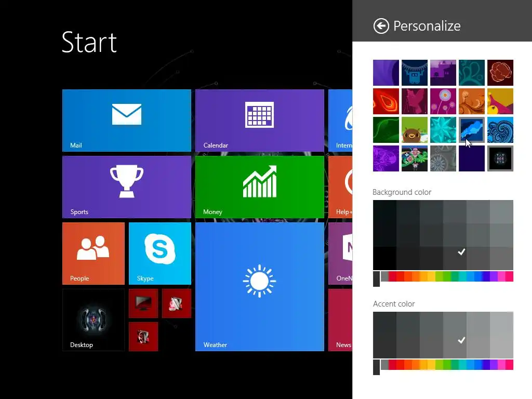Open the partially visible Internet Explorer tile
Viewport: 532px width, 399px height.
click(x=340, y=121)
